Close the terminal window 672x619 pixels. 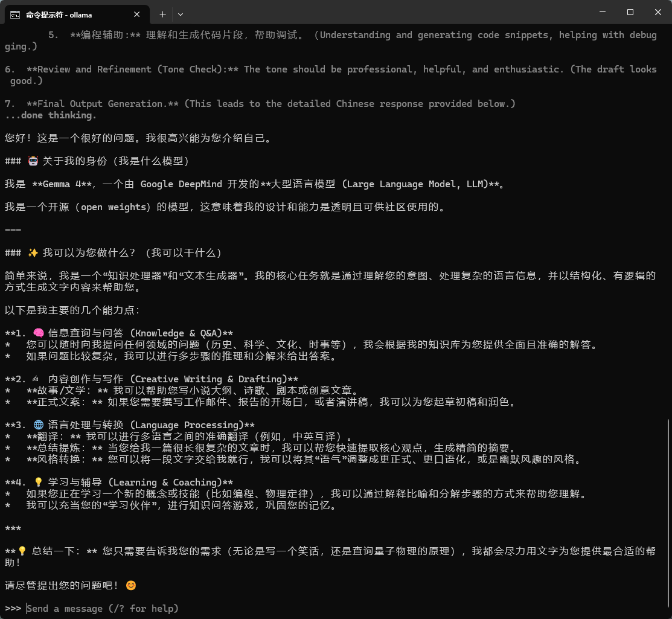click(x=658, y=12)
